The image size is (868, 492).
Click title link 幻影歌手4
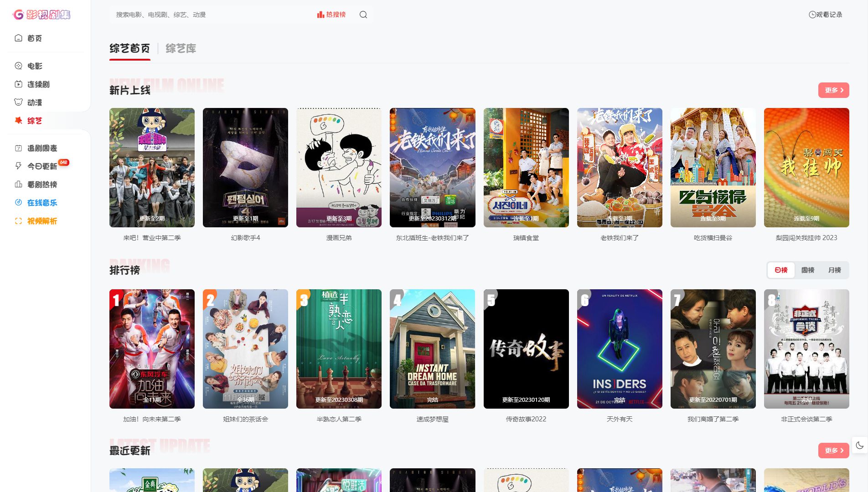[x=245, y=238]
